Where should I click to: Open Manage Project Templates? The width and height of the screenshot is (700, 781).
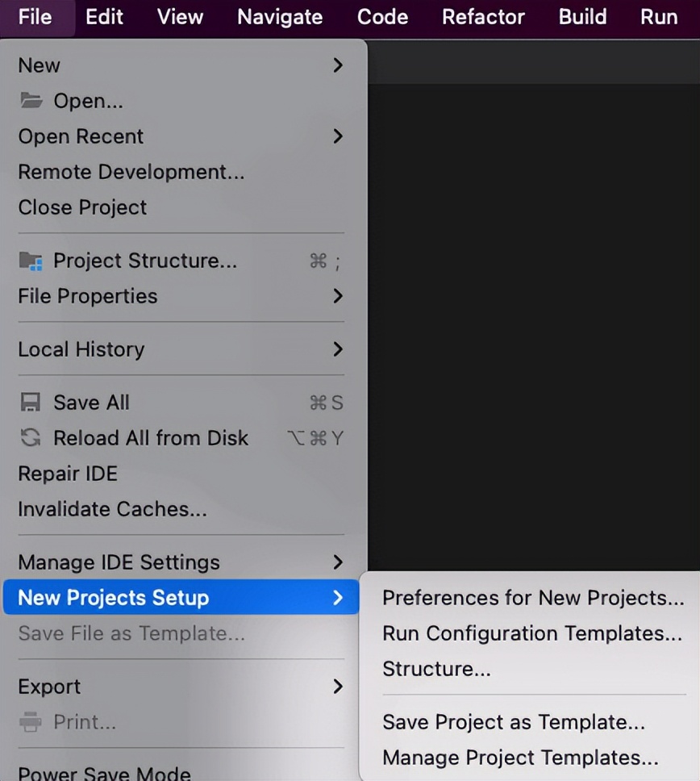(520, 758)
